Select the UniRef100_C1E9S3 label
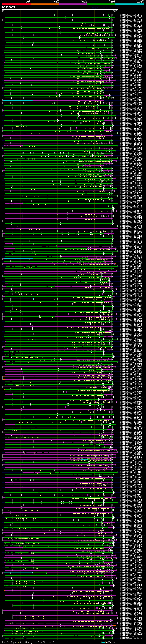 131,417
